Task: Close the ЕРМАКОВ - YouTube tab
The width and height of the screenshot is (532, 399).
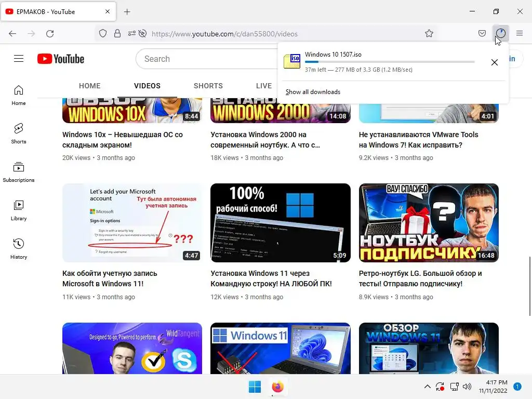Action: pos(108,11)
